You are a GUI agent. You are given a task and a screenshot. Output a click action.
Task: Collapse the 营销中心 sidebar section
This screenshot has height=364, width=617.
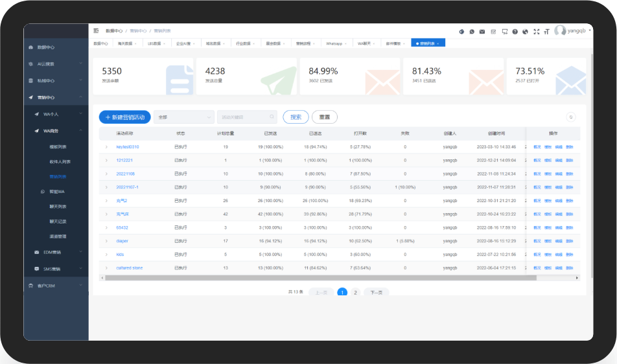[56, 97]
